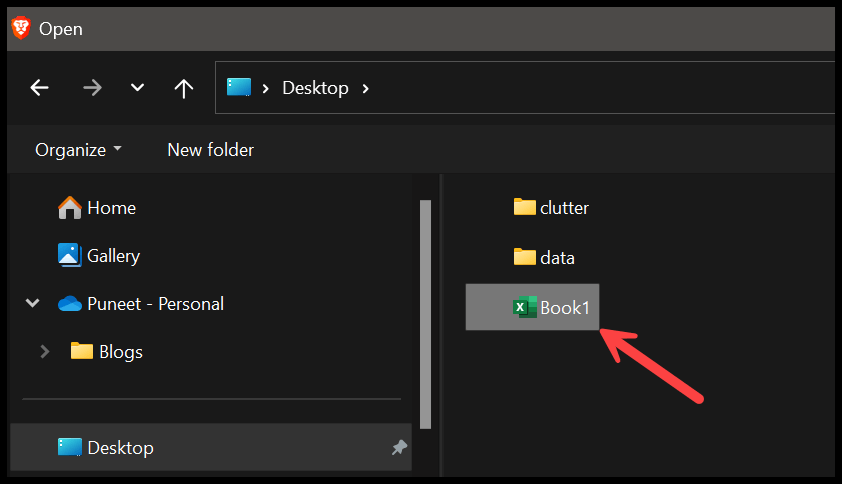Click the pin icon next to Desktop
The height and width of the screenshot is (484, 842).
pos(399,447)
